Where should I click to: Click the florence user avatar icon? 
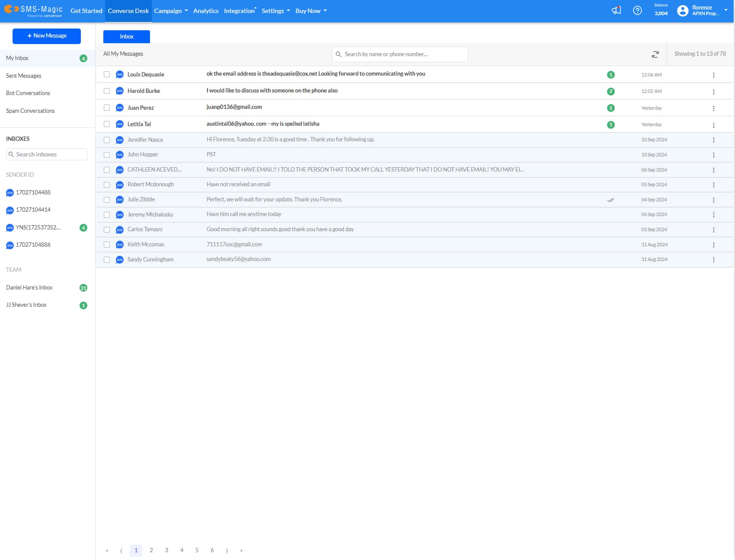[x=683, y=10]
